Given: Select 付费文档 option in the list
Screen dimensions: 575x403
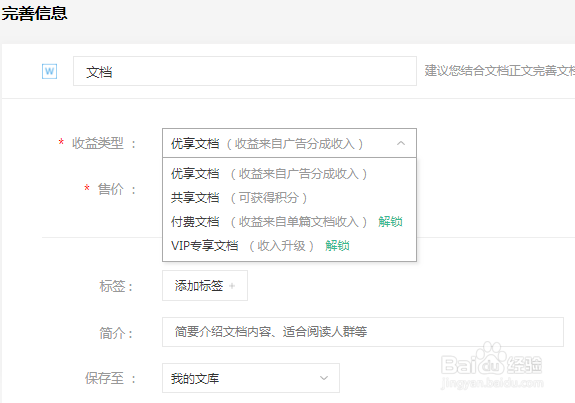Looking at the screenshot, I should (x=268, y=221).
